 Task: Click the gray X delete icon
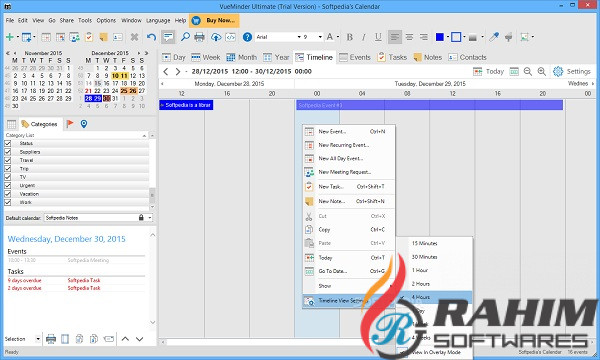[x=134, y=37]
